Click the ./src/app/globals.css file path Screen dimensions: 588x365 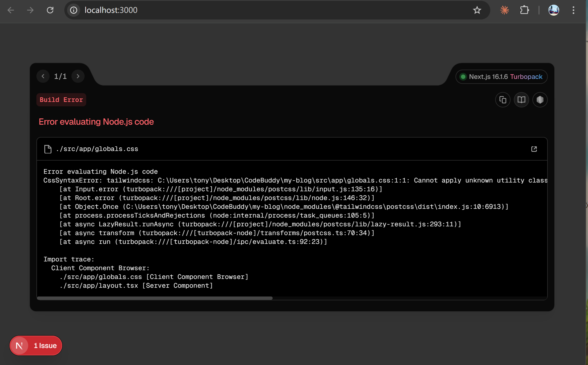click(x=97, y=149)
